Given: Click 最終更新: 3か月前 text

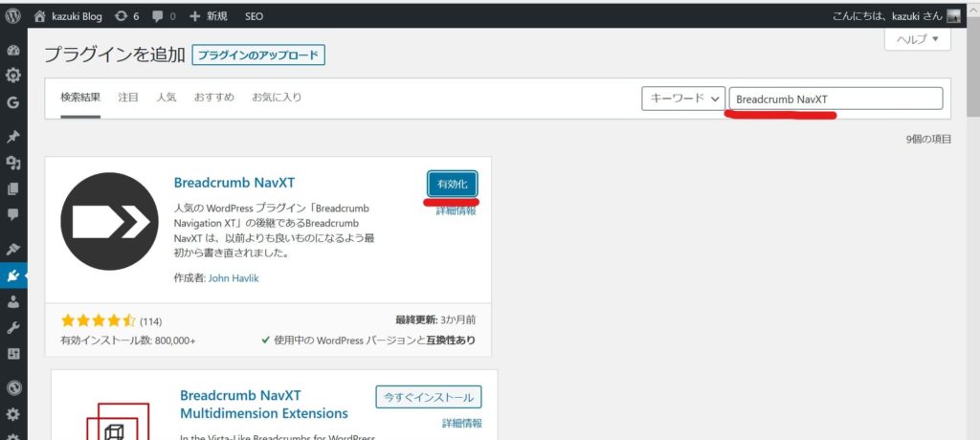Looking at the screenshot, I should point(435,319).
